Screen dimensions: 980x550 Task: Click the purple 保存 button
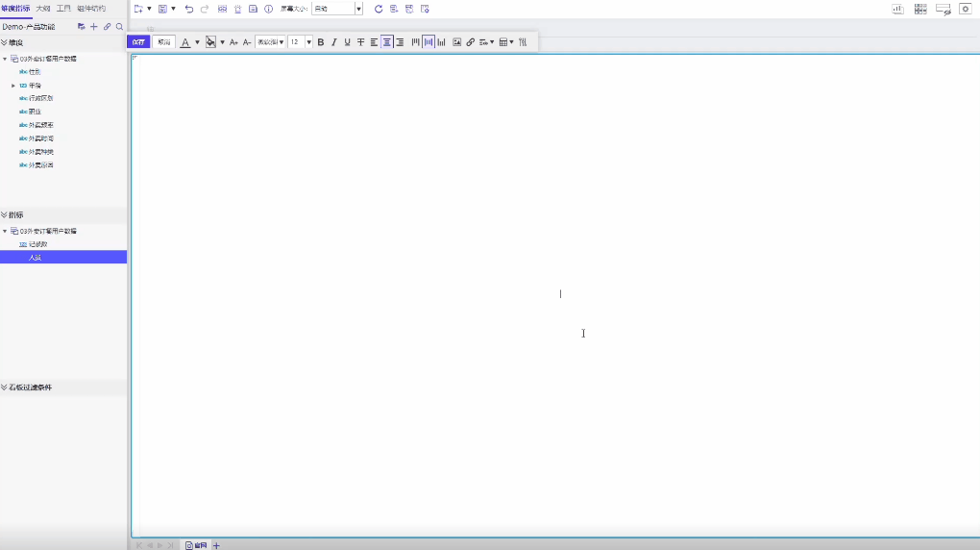click(x=139, y=42)
